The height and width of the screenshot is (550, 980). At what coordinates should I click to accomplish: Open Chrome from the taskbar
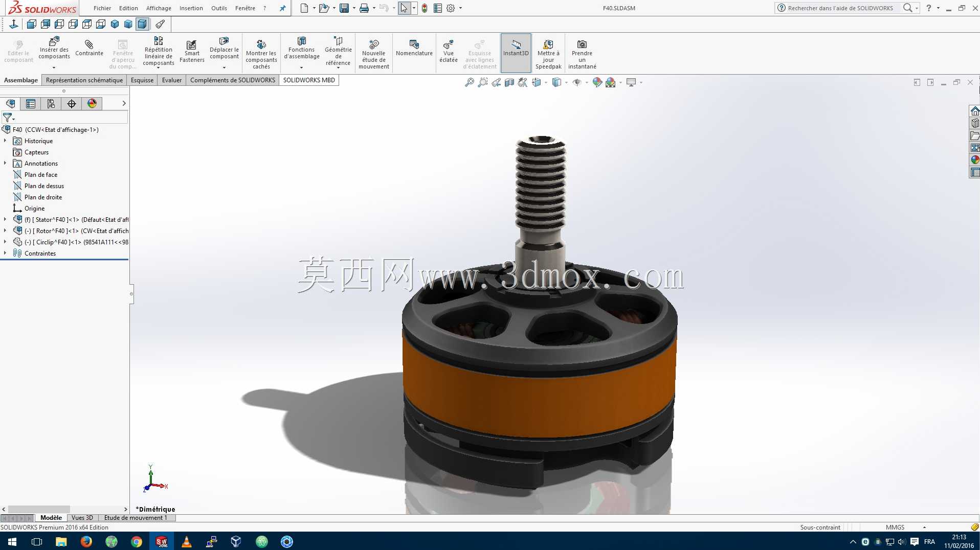tap(137, 541)
